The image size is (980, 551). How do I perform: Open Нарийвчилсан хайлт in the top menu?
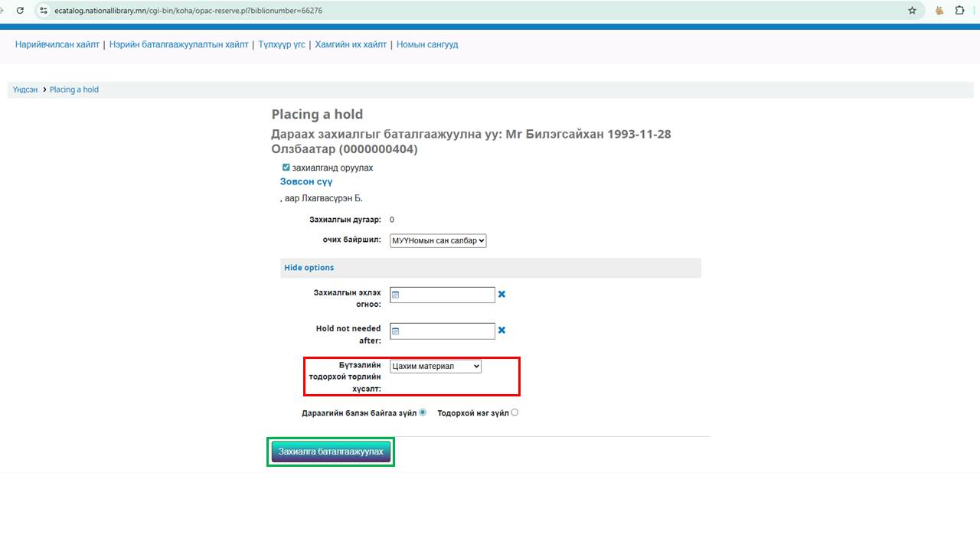tap(57, 44)
